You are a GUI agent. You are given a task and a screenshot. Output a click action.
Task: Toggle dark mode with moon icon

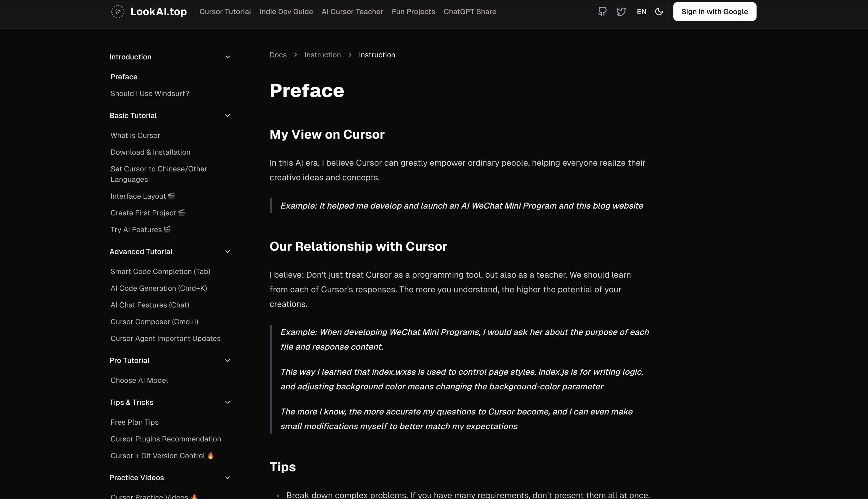point(659,12)
